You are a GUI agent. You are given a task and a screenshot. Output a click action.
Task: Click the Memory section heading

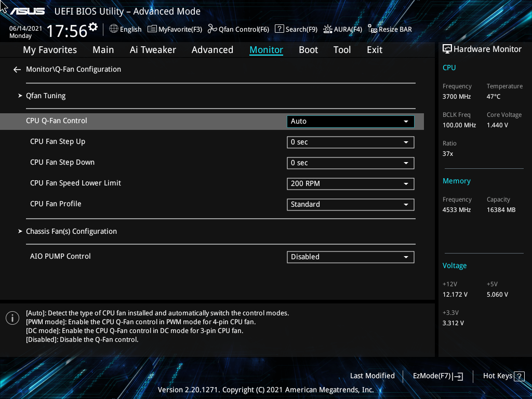456,181
